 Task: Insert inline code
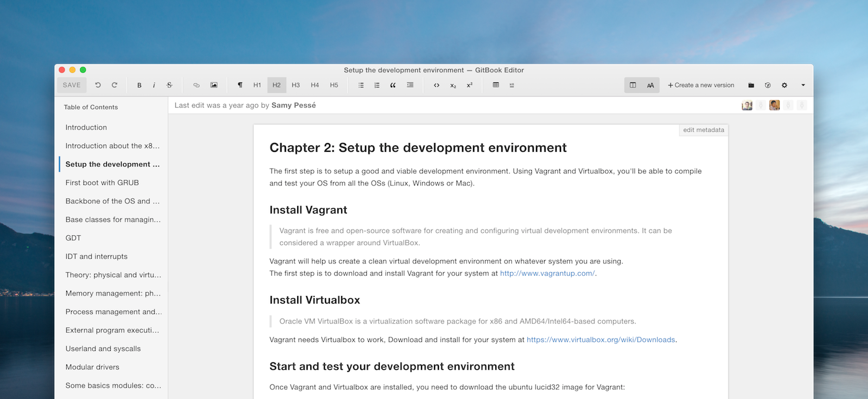tap(436, 85)
